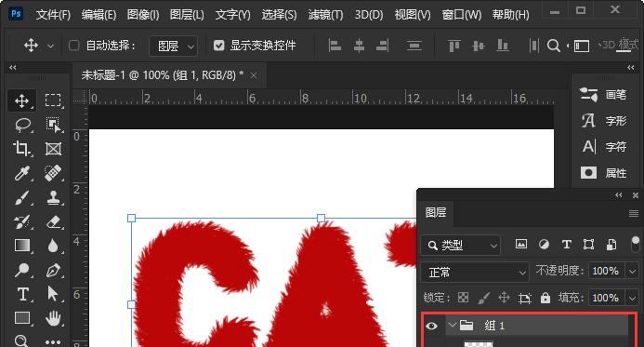644x347 pixels.
Task: Collapse the 组 1 group chevron
Action: pyautogui.click(x=453, y=326)
